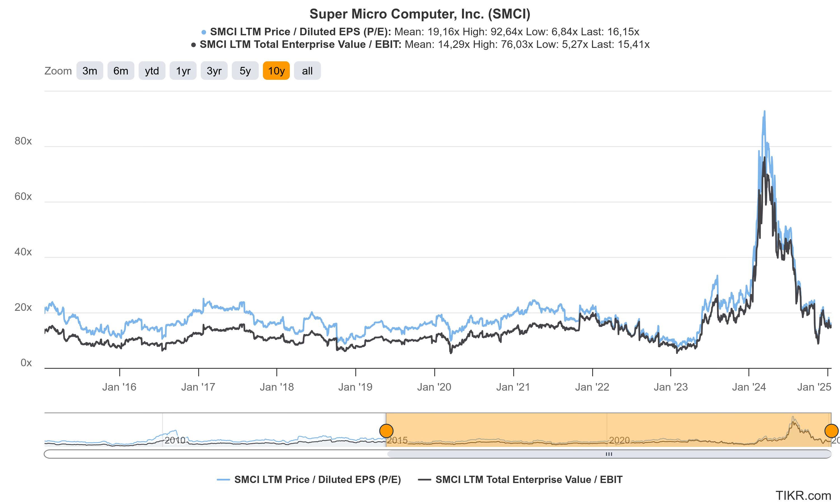840x504 pixels.
Task: Click the Jan '25 axis label
Action: click(x=814, y=387)
